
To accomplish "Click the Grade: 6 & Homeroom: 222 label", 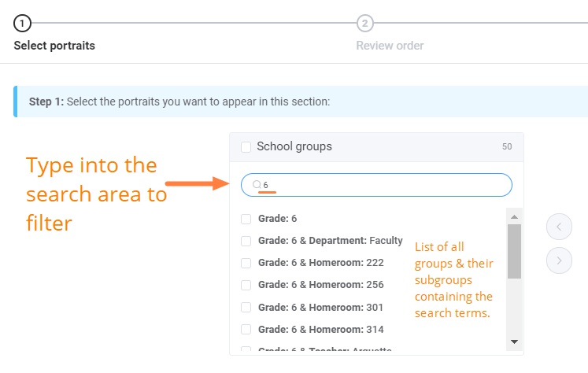I will coord(309,263).
